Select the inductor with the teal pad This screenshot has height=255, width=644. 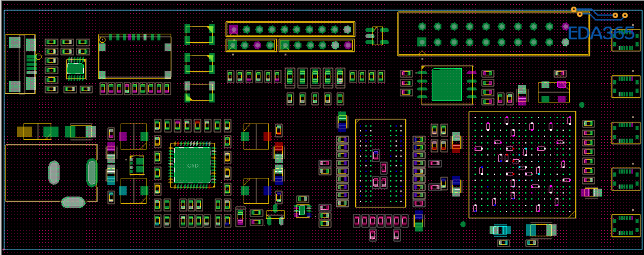(133, 190)
